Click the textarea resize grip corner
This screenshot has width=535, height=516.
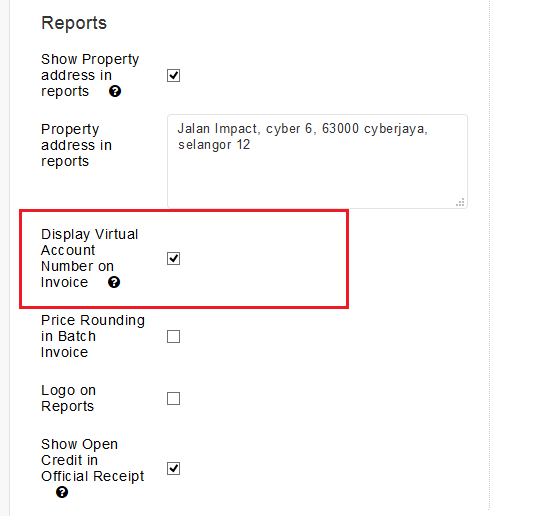click(x=460, y=202)
